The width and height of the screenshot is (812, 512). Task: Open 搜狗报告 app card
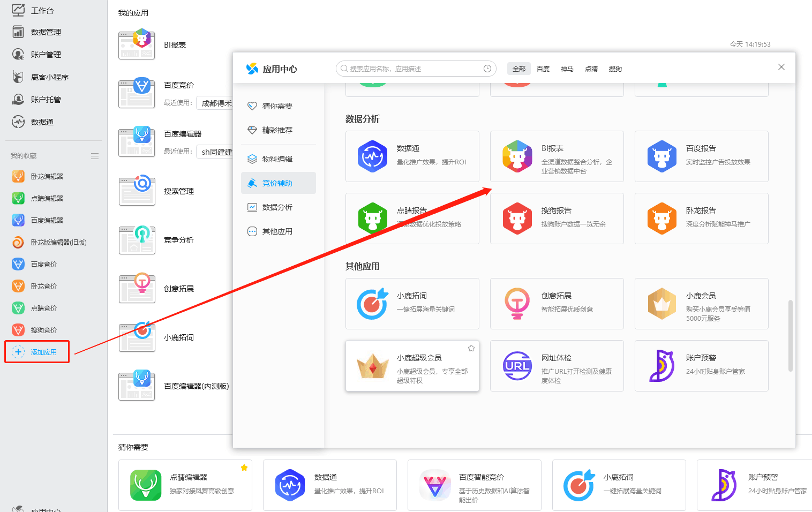(x=557, y=219)
